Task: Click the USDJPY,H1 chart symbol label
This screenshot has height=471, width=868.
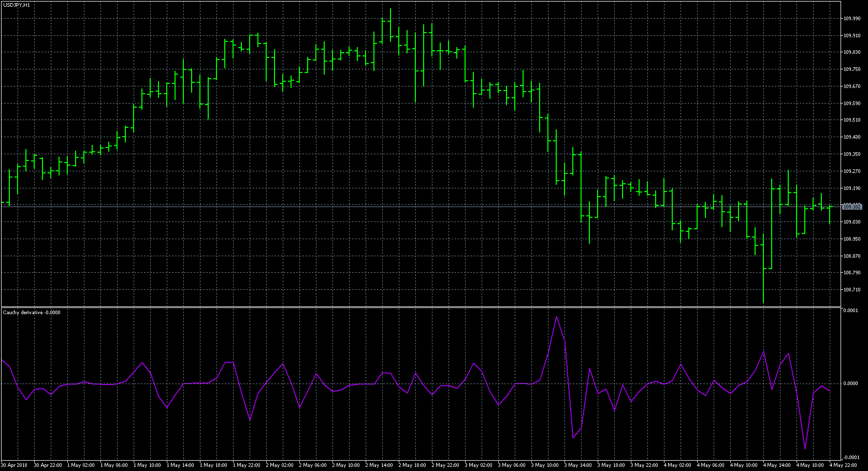Action: click(17, 5)
